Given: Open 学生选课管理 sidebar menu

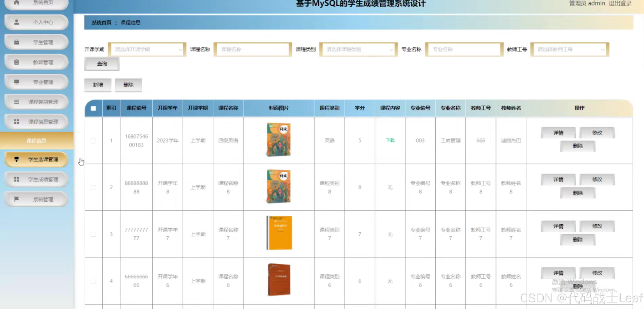Looking at the screenshot, I should coord(37,159).
